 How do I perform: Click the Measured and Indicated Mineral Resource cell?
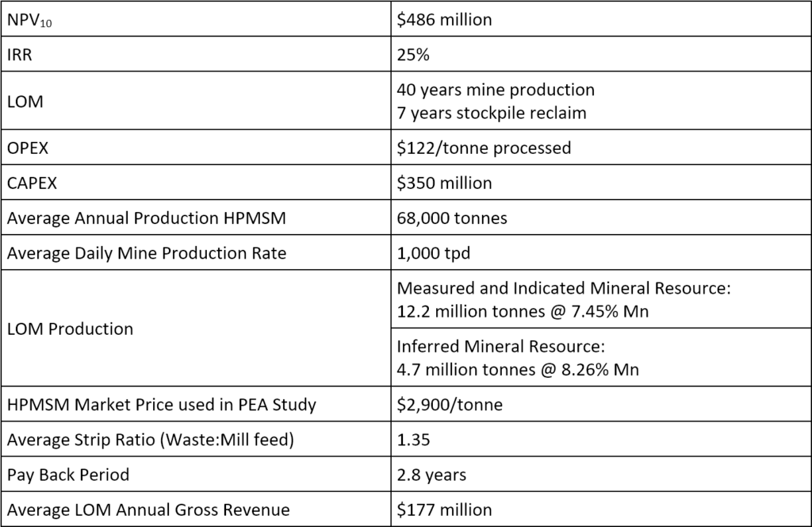pos(601,299)
